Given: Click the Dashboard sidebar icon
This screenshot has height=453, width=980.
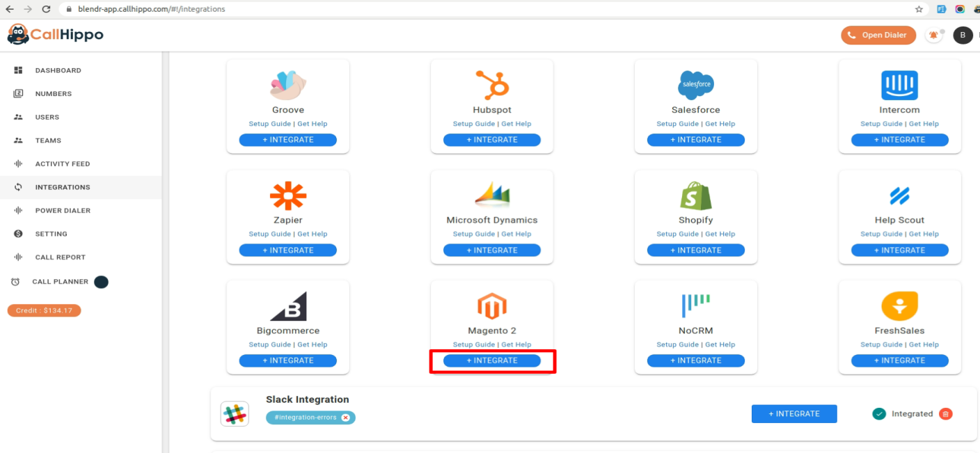Looking at the screenshot, I should pos(19,70).
